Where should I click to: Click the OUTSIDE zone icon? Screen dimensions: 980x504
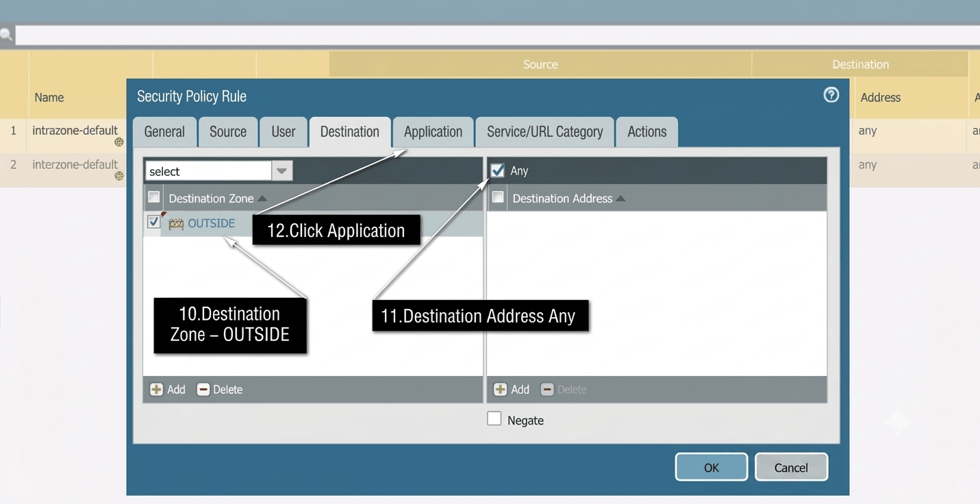pyautogui.click(x=176, y=224)
